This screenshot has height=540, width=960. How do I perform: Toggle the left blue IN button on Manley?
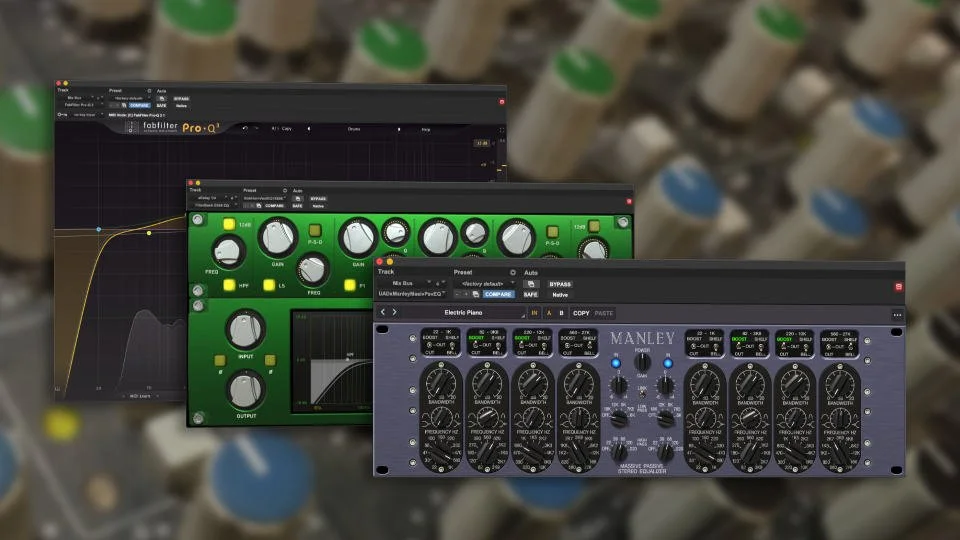(x=616, y=363)
